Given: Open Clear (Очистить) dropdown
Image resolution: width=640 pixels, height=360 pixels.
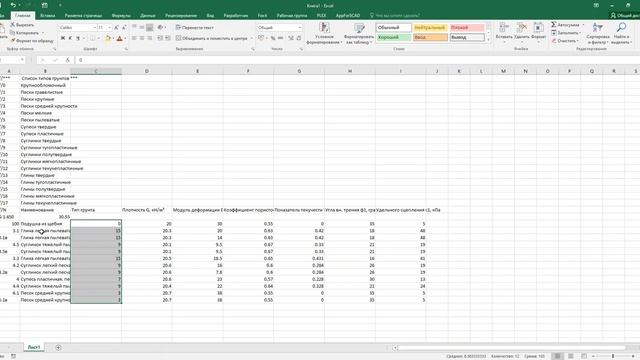Looking at the screenshot, I should (x=564, y=41).
